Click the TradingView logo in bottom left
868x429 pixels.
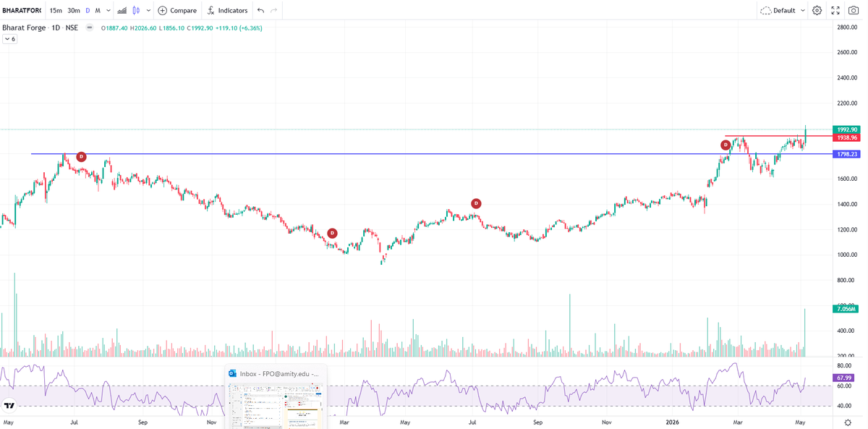(9, 405)
